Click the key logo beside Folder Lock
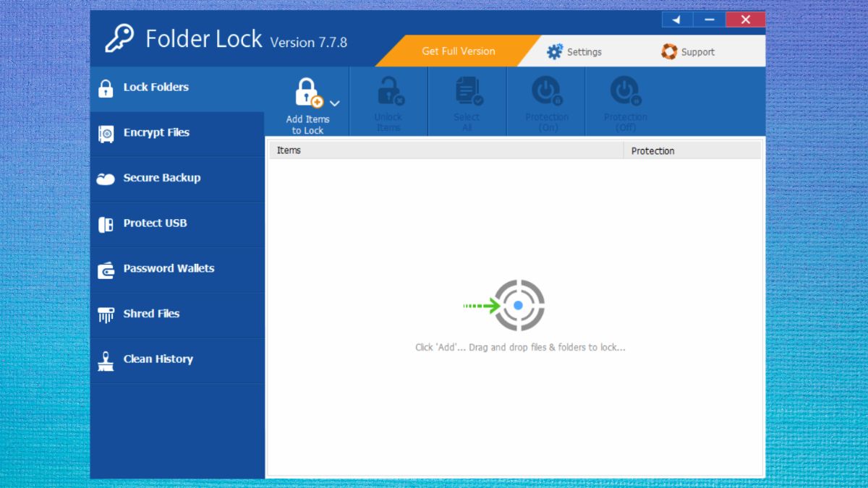The image size is (868, 488). point(119,39)
